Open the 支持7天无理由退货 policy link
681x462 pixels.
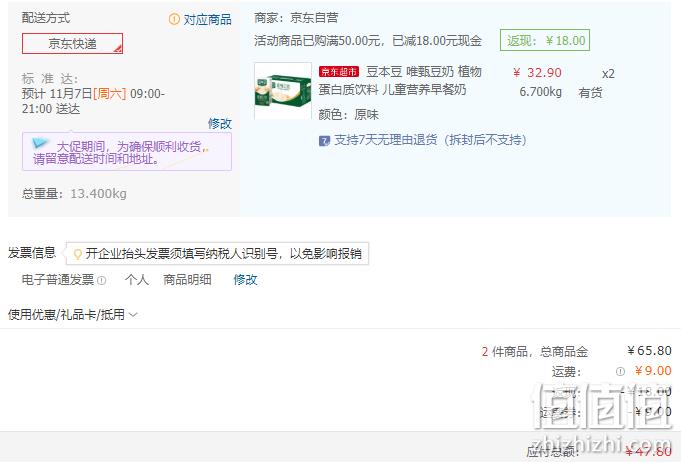coord(430,140)
